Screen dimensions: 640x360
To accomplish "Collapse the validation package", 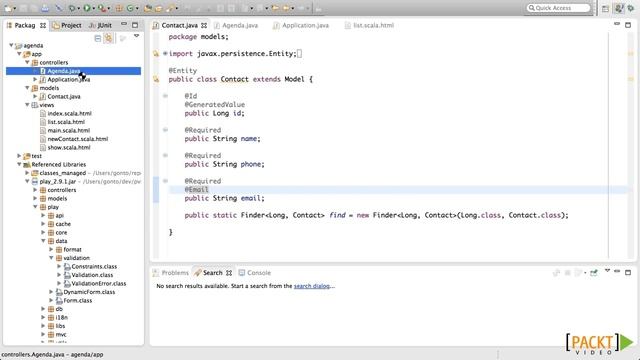I will (x=51, y=258).
